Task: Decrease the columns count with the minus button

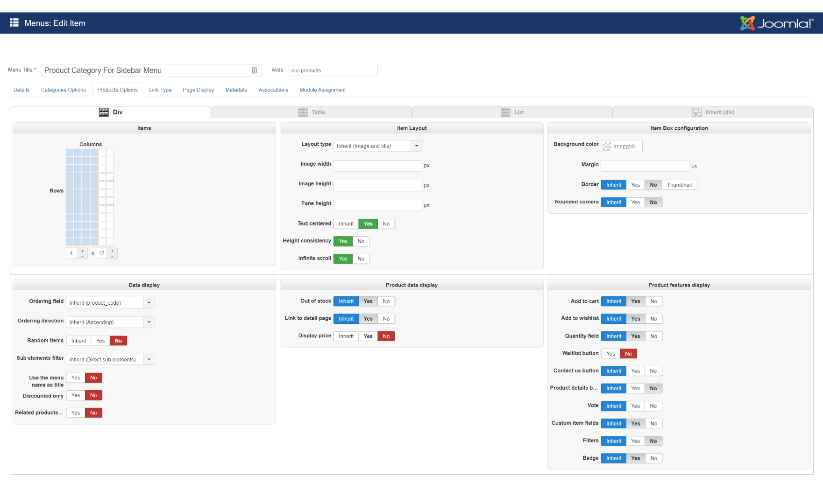Action: coord(82,256)
